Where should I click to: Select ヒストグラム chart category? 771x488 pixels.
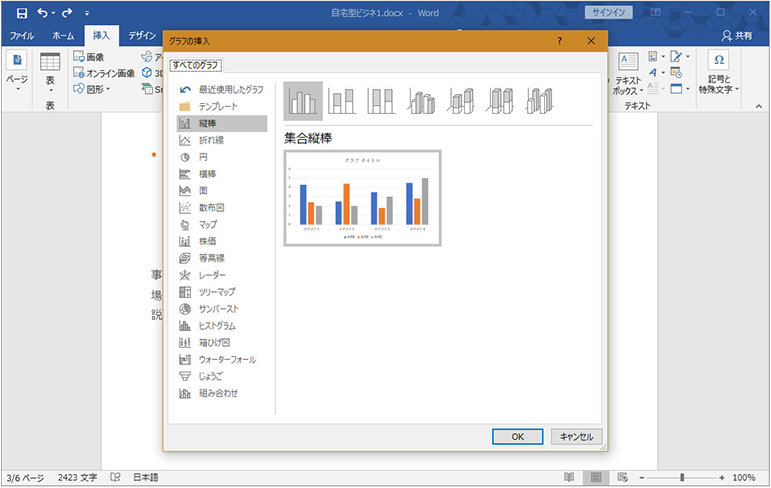coord(222,326)
